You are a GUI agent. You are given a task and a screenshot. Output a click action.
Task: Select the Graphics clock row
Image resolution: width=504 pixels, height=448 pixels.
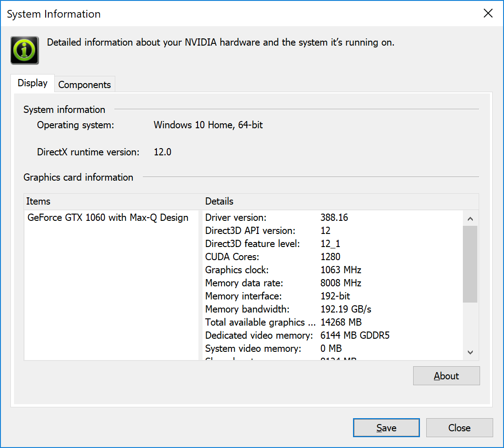click(333, 270)
